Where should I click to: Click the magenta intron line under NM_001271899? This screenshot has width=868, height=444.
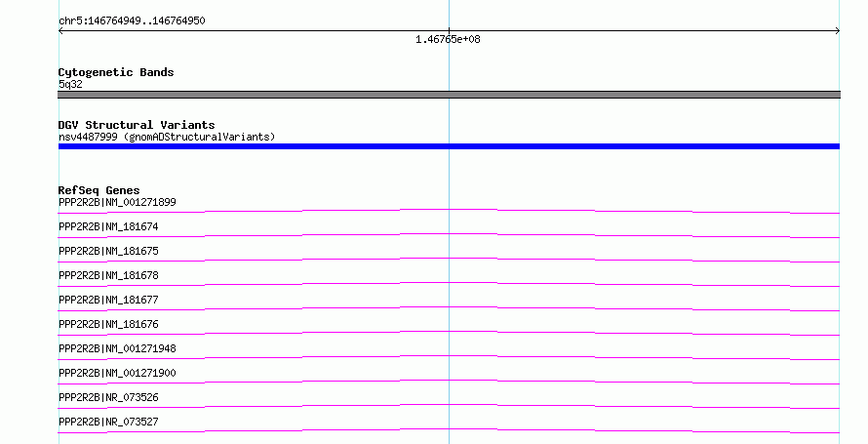pyautogui.click(x=449, y=211)
